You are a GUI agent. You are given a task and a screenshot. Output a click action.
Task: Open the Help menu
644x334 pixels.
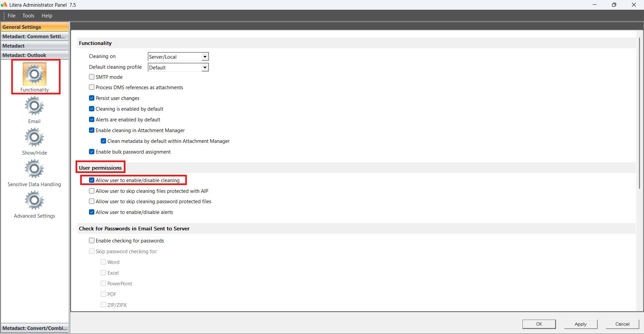click(x=47, y=15)
